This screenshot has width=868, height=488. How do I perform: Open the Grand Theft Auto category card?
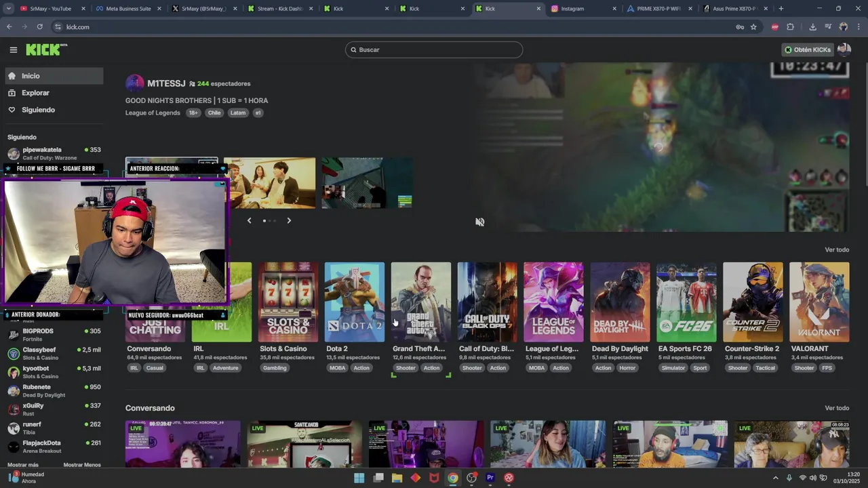click(x=421, y=302)
